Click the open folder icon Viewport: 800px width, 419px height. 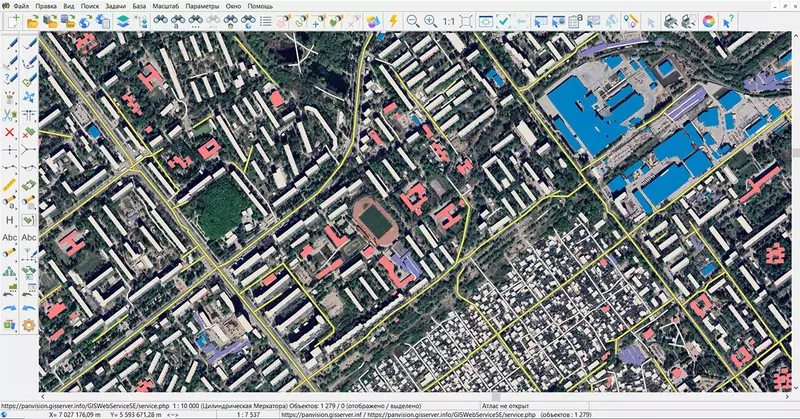click(x=33, y=20)
